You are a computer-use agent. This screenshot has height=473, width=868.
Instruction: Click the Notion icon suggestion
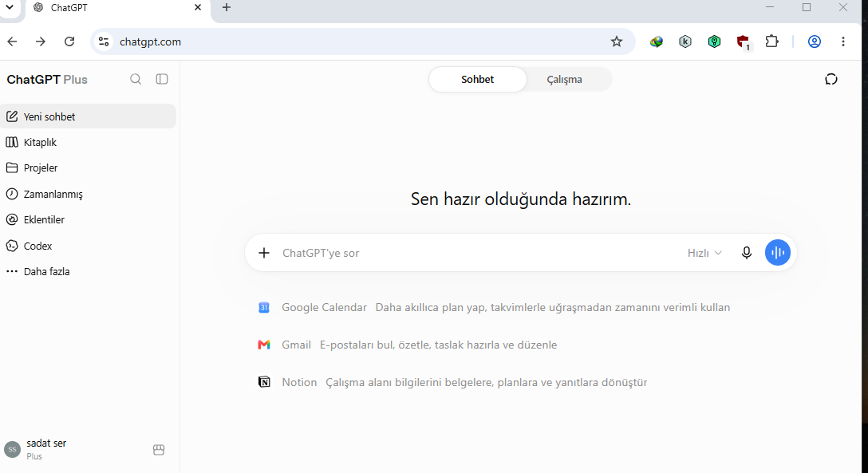tap(264, 382)
